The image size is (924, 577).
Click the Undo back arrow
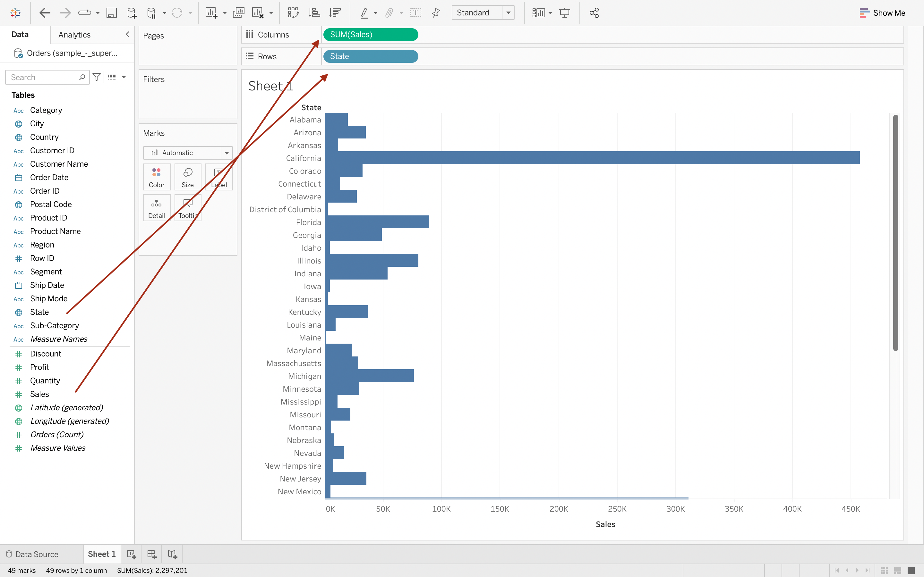45,13
